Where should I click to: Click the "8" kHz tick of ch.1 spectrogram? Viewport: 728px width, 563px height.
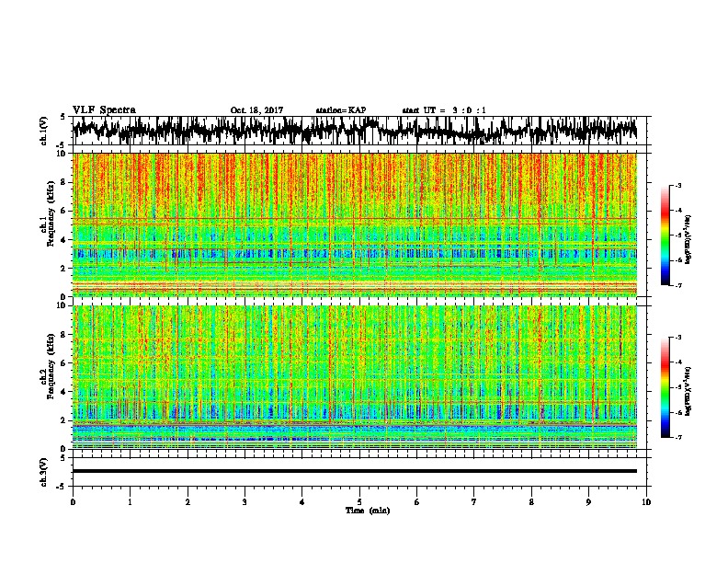[63, 182]
